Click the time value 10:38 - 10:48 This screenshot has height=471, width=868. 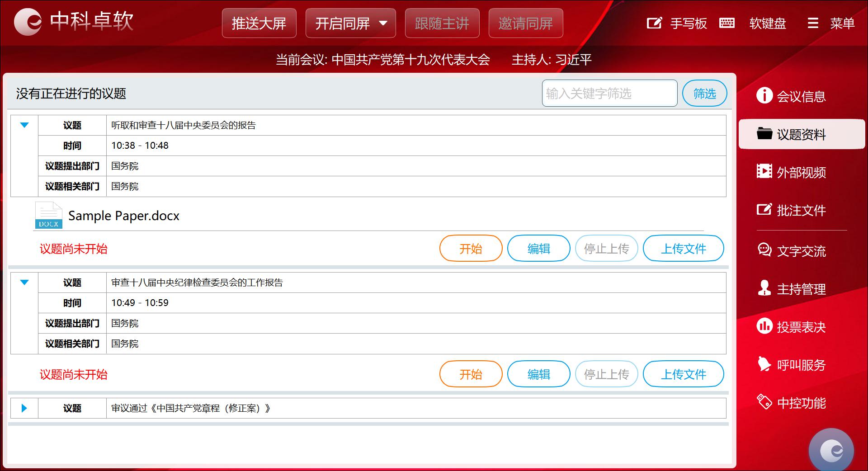click(140, 146)
